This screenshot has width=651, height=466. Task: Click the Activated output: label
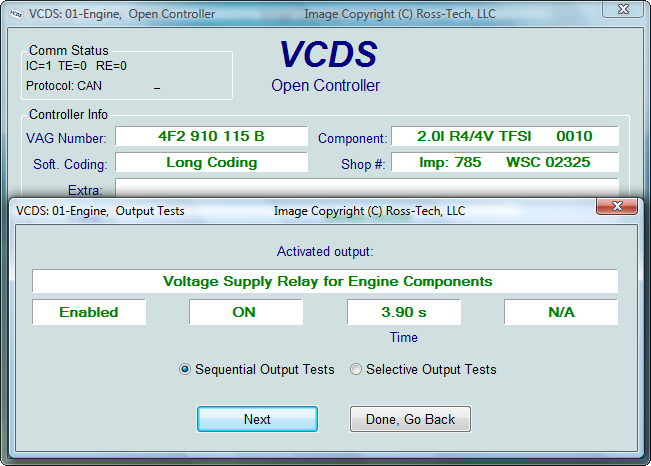pos(325,252)
